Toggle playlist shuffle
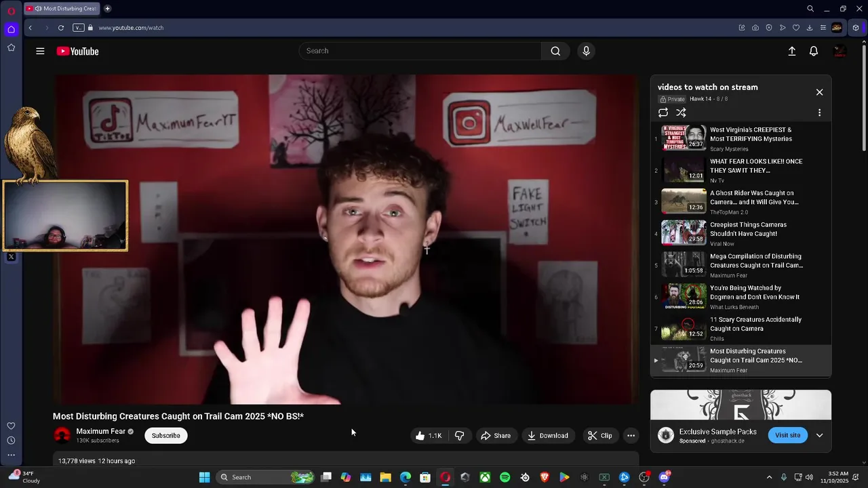 click(681, 113)
